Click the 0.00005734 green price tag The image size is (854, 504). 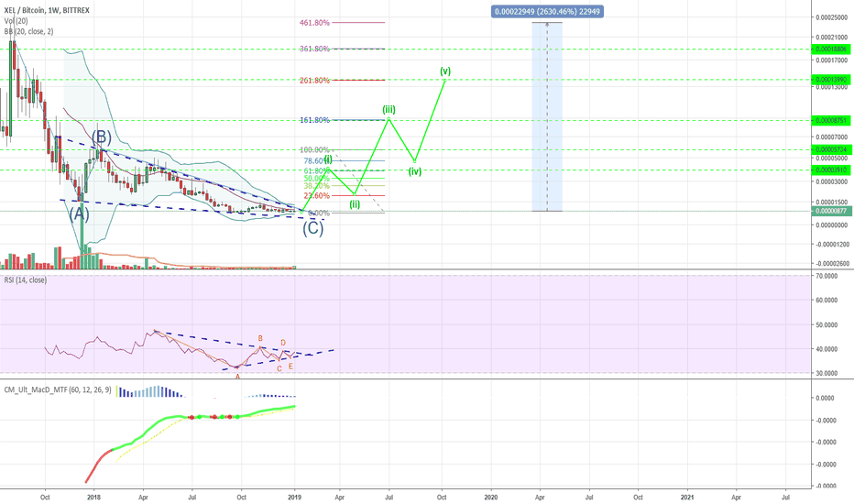(830, 149)
